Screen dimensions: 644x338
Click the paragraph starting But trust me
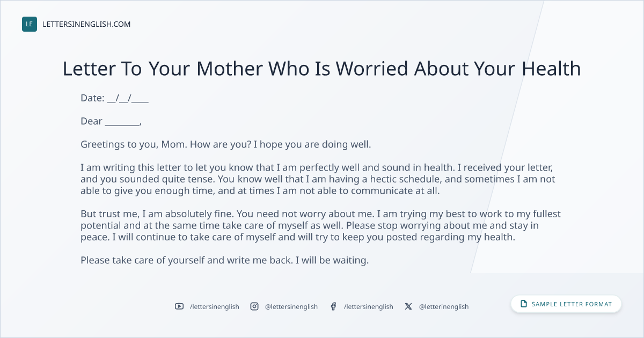pos(320,226)
